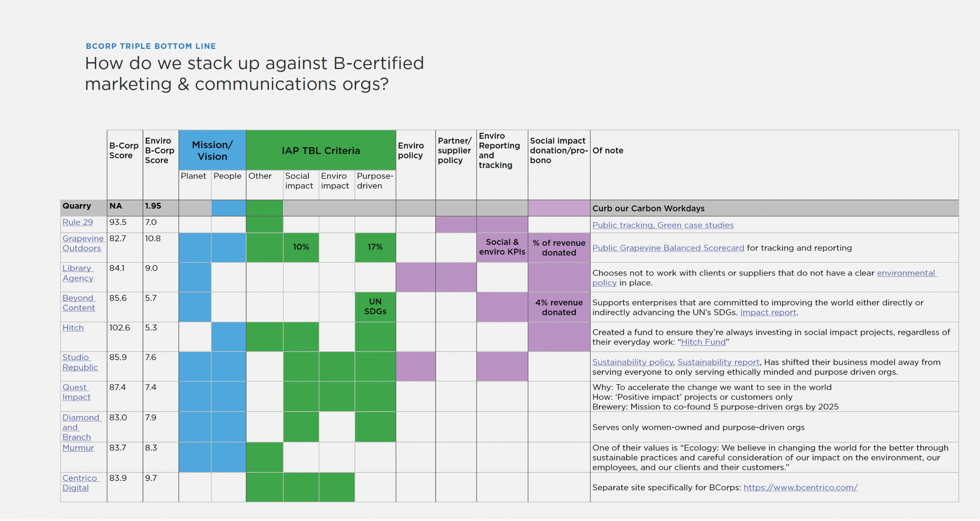Open the Sustainability policy link

click(x=633, y=363)
